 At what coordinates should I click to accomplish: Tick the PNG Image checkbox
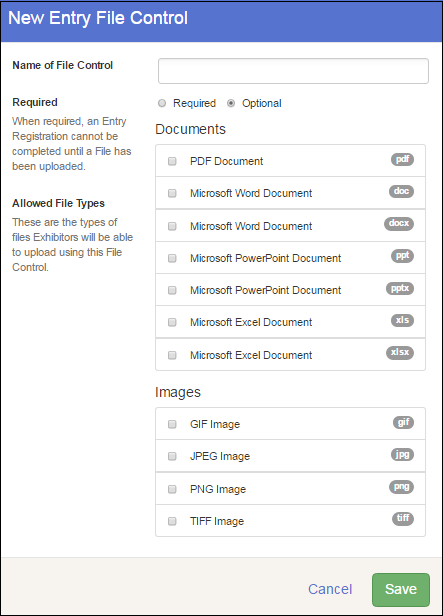[x=172, y=489]
